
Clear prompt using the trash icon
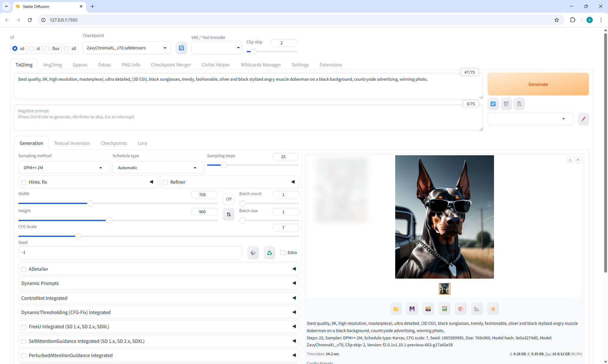[506, 104]
